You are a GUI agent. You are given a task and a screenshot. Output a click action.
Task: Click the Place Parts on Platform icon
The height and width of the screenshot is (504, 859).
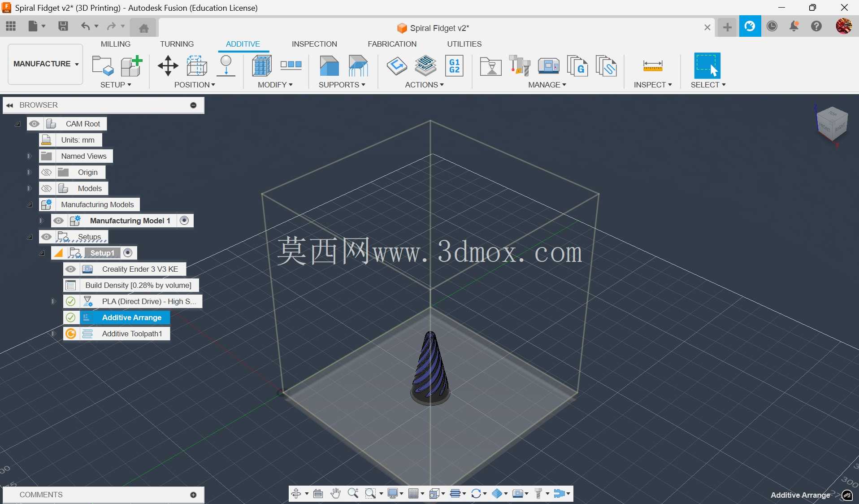point(226,66)
